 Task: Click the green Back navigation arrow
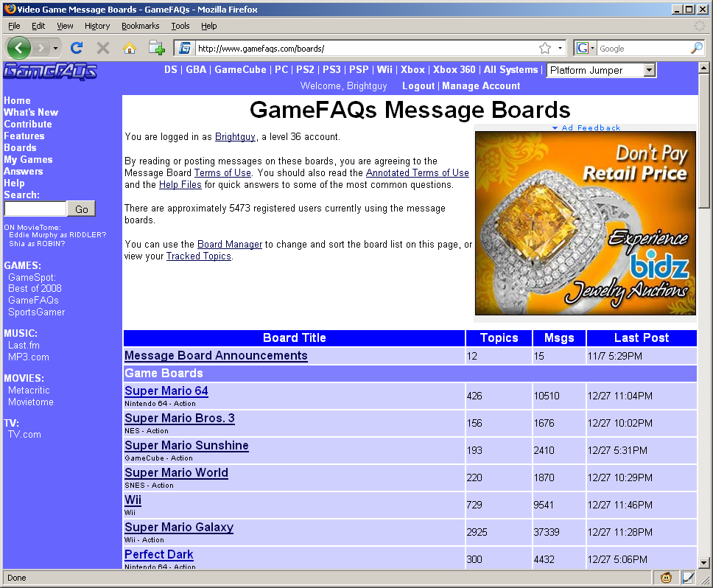(18, 48)
